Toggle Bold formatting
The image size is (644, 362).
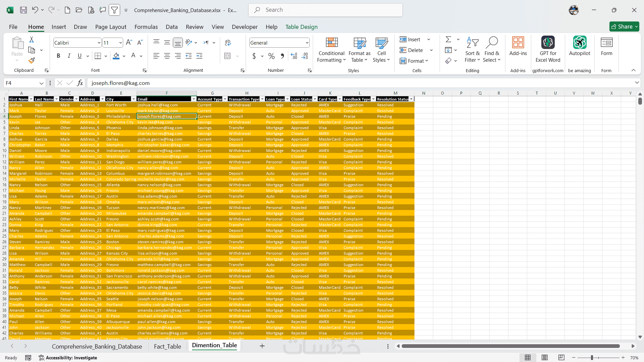click(58, 56)
